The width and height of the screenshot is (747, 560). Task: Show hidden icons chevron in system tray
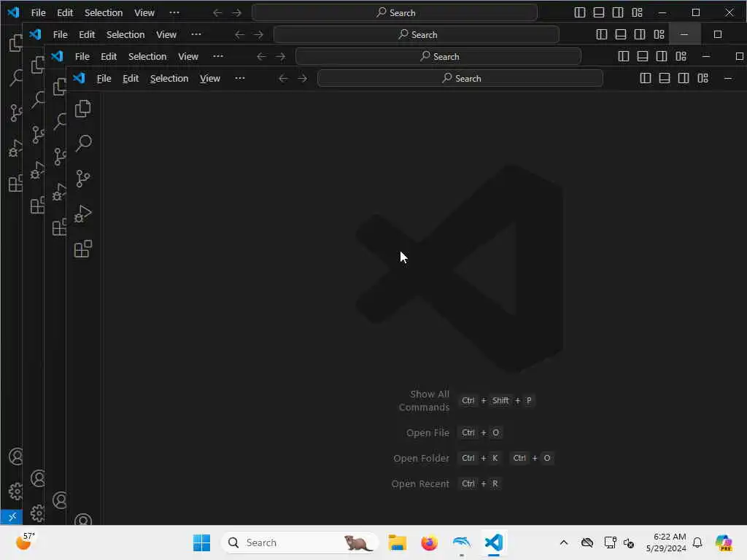pos(564,542)
